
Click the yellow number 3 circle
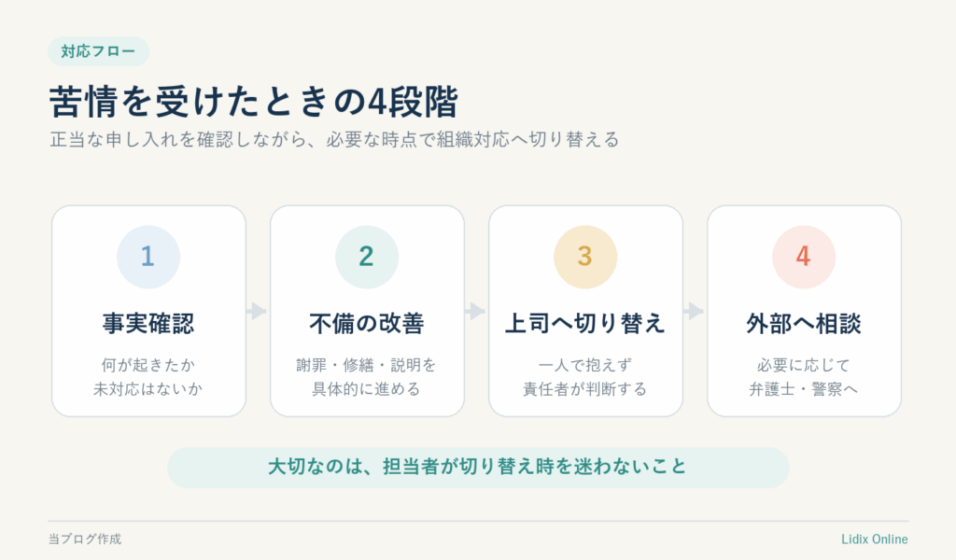(585, 257)
